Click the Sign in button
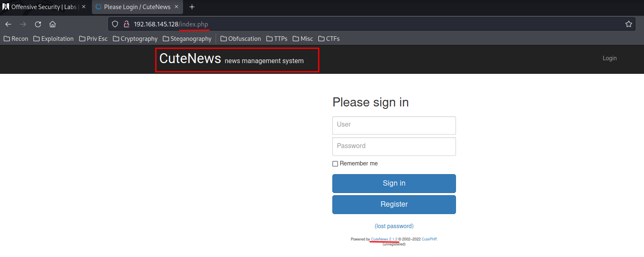644x257 pixels. (x=394, y=184)
